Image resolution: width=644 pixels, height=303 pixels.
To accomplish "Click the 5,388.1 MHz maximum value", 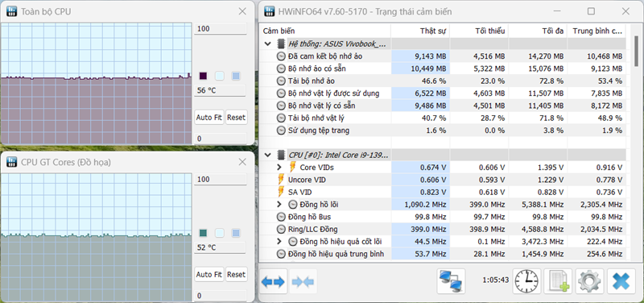I will pyautogui.click(x=543, y=205).
